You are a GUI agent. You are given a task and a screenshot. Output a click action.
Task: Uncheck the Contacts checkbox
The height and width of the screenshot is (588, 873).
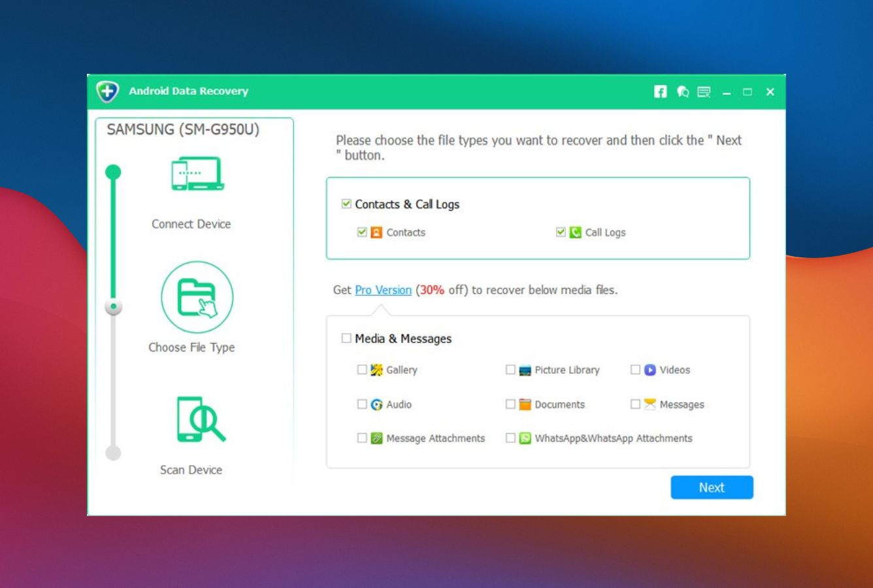point(362,232)
